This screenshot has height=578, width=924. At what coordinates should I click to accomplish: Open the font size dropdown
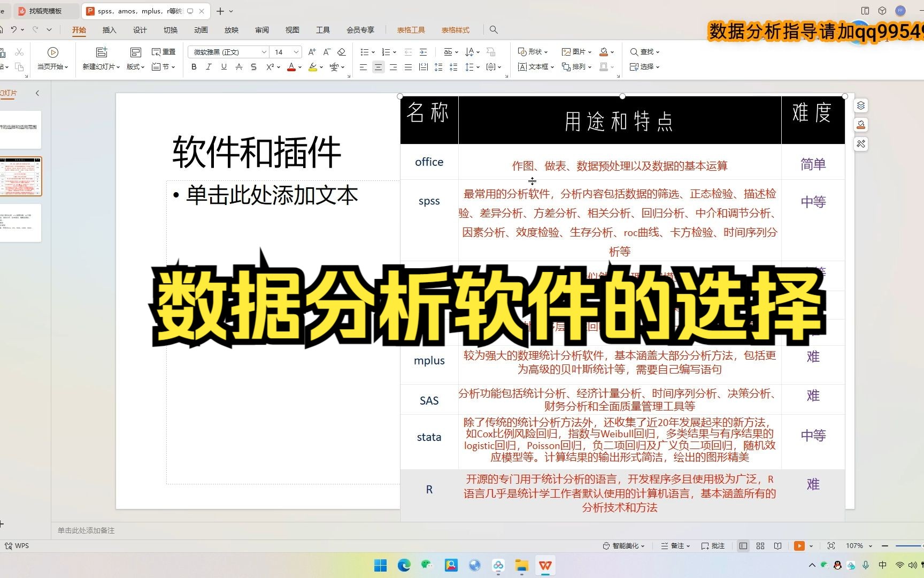296,52
